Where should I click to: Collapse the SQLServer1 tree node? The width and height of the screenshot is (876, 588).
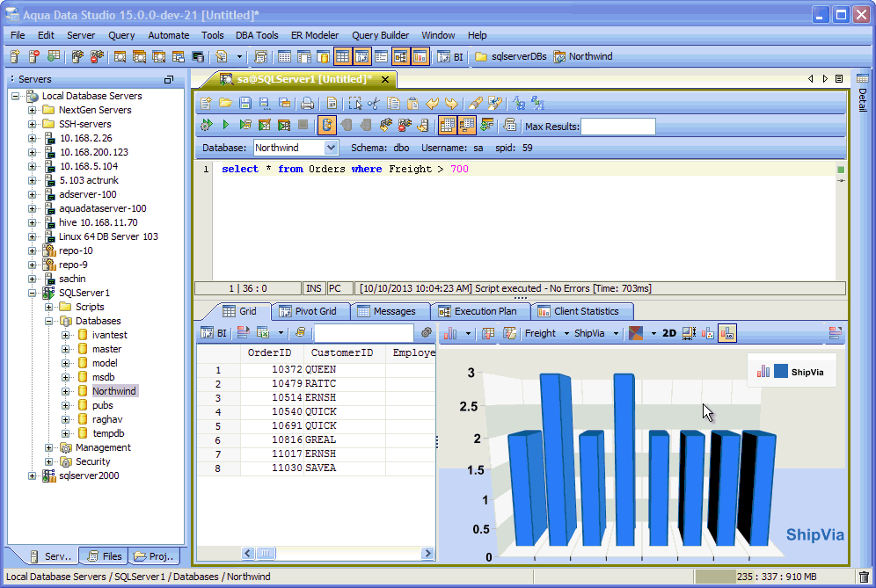(x=33, y=293)
